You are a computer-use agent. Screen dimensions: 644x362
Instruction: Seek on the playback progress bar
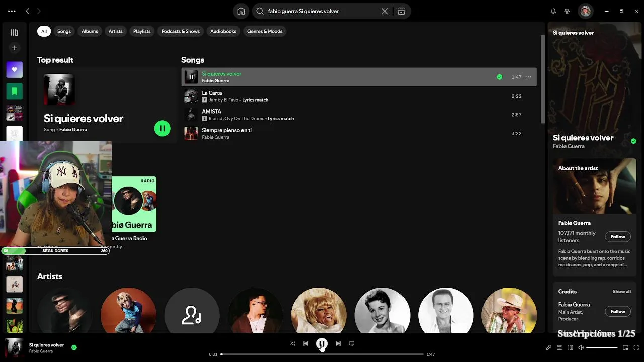(x=322, y=354)
